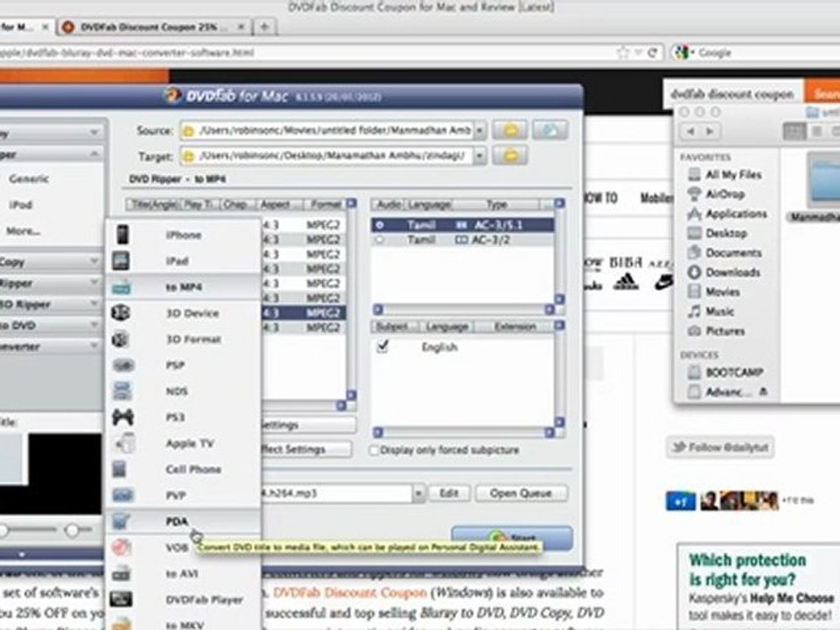Expand the Source path dropdown
This screenshot has height=630, width=840.
click(x=480, y=130)
